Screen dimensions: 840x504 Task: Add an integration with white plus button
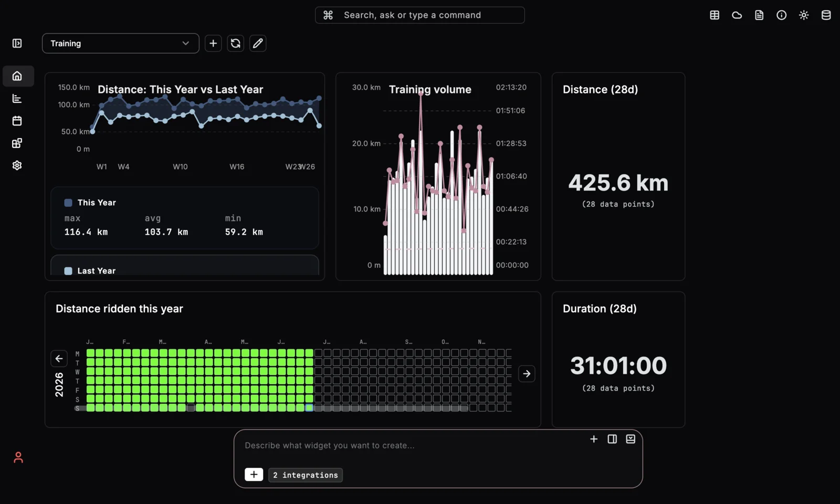point(254,475)
